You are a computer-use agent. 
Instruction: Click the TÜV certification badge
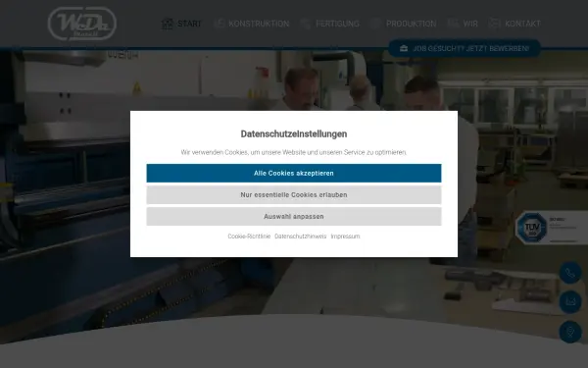[x=551, y=228]
